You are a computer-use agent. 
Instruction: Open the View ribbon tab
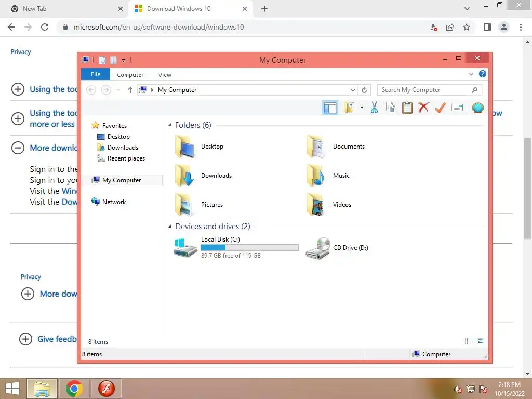click(165, 75)
